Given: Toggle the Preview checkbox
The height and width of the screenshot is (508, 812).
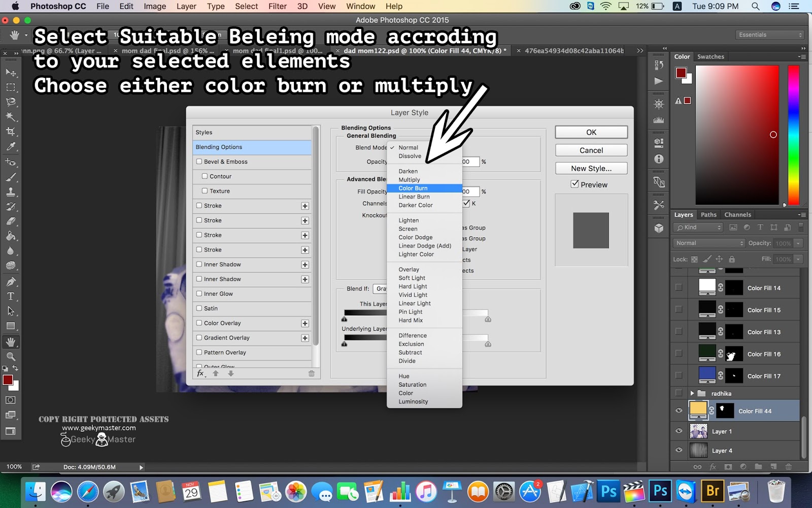Looking at the screenshot, I should click(x=574, y=184).
